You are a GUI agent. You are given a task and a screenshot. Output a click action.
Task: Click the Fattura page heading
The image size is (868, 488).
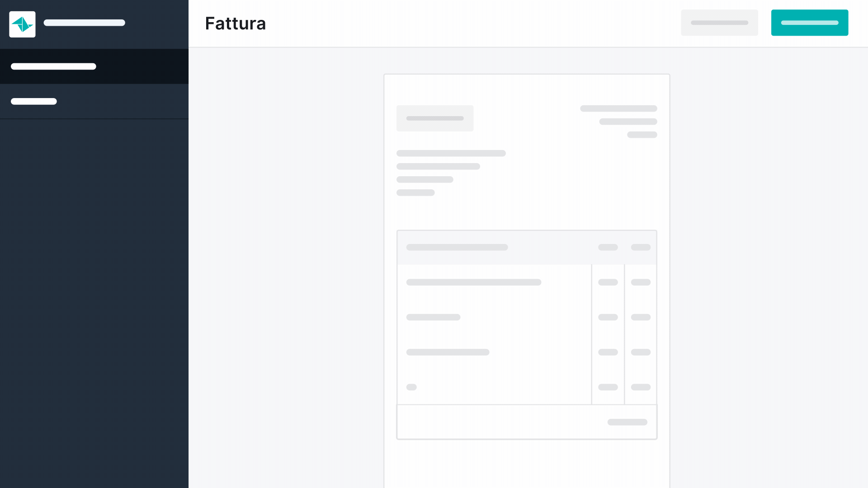(236, 23)
